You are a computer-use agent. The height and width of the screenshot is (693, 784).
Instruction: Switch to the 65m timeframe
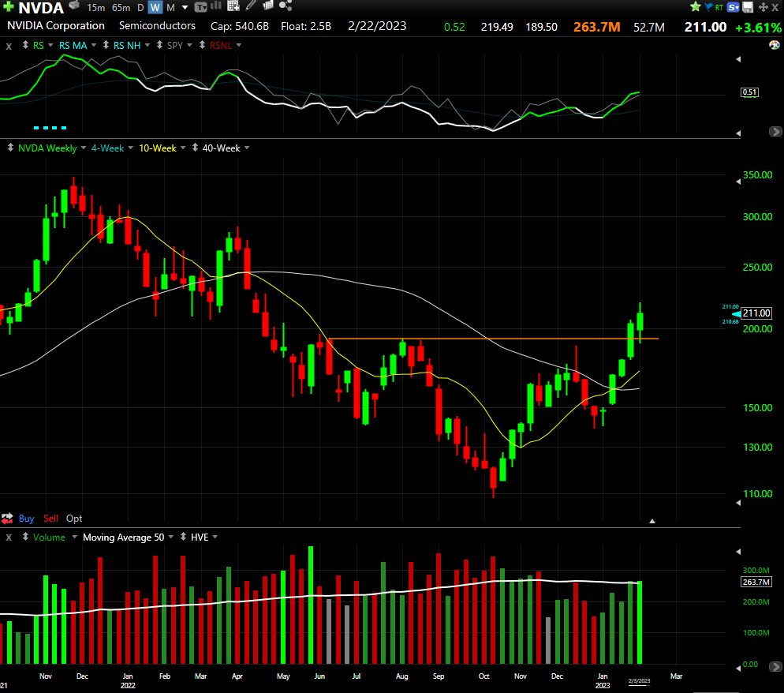[121, 8]
